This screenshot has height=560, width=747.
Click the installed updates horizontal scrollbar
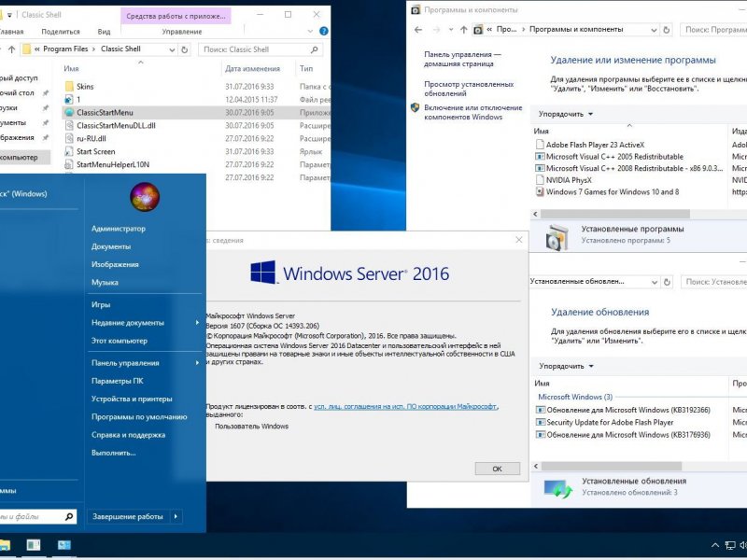[x=612, y=466]
